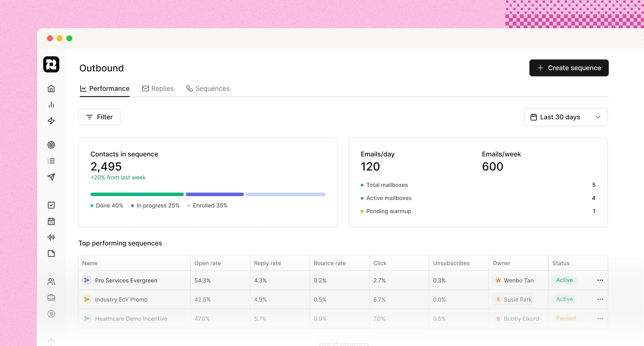Expand the Last 30 days date picker

565,117
